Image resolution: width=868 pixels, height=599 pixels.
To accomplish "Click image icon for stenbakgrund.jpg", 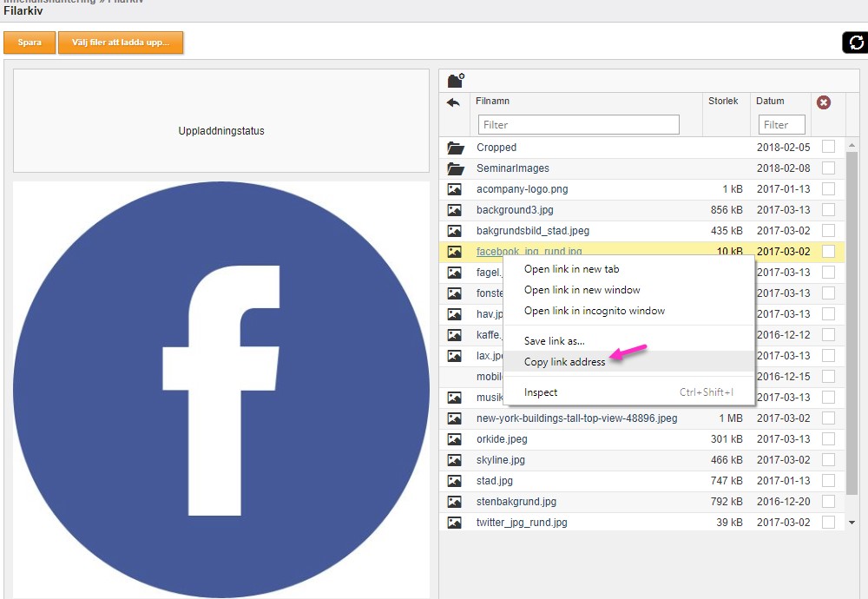I will (455, 502).
